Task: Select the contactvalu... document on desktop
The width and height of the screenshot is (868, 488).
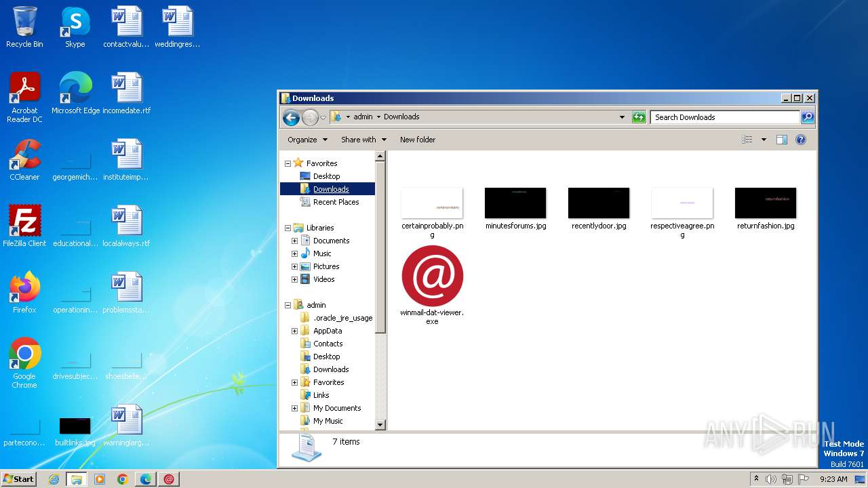Action: pyautogui.click(x=127, y=27)
